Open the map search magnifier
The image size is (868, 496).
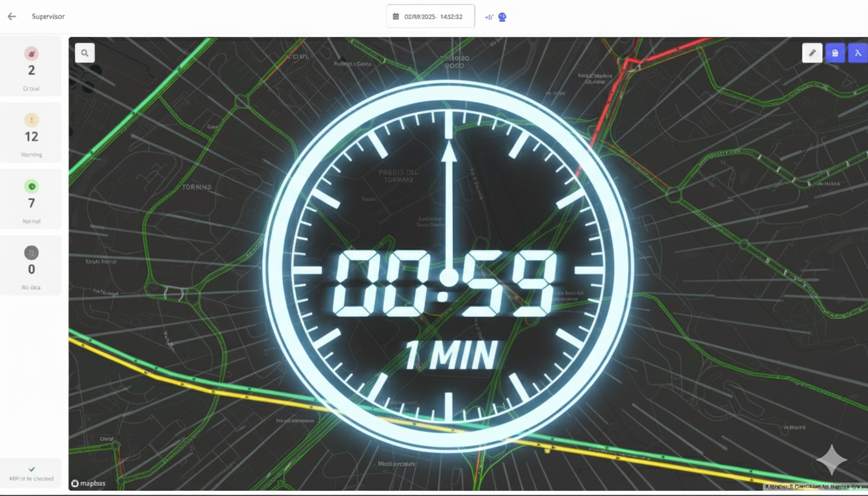[85, 53]
